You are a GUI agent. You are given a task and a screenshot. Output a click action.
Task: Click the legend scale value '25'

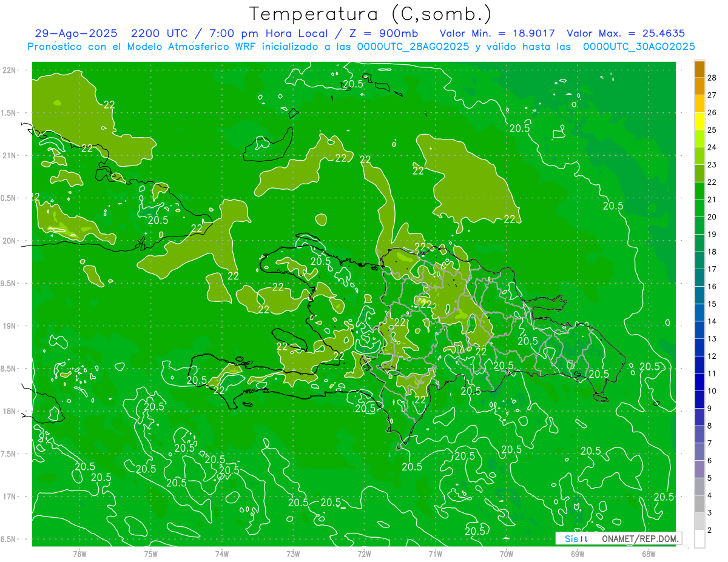pyautogui.click(x=712, y=130)
